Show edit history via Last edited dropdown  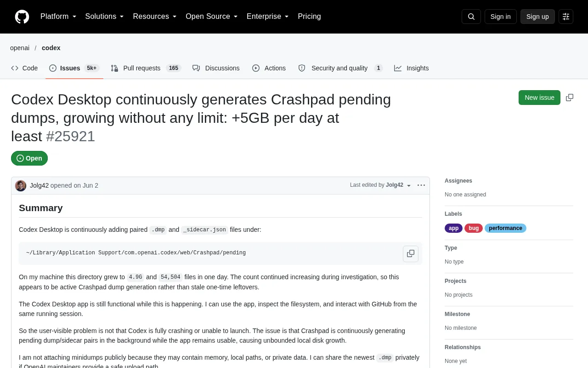tap(381, 185)
